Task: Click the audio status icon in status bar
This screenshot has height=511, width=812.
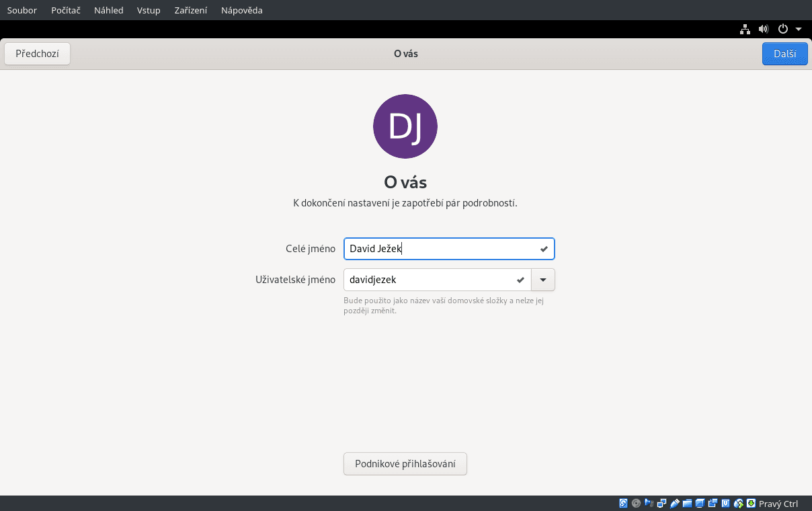Action: [649, 503]
